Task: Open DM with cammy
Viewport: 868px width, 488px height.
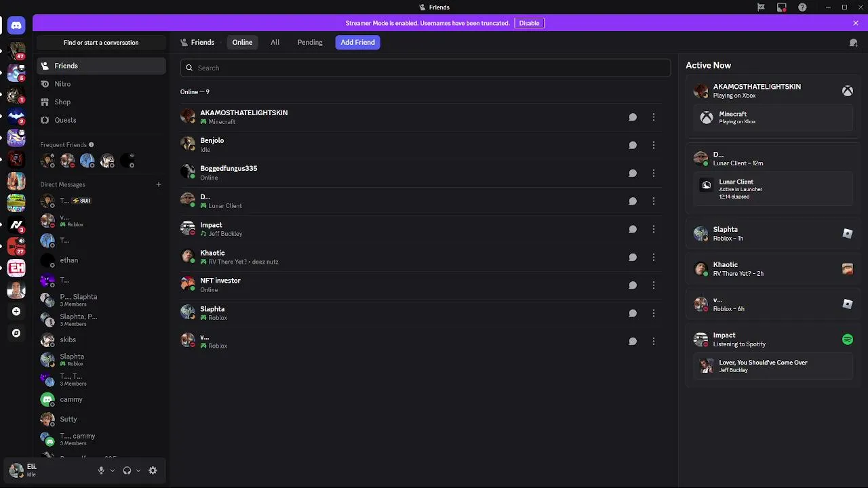Action: coord(101,400)
